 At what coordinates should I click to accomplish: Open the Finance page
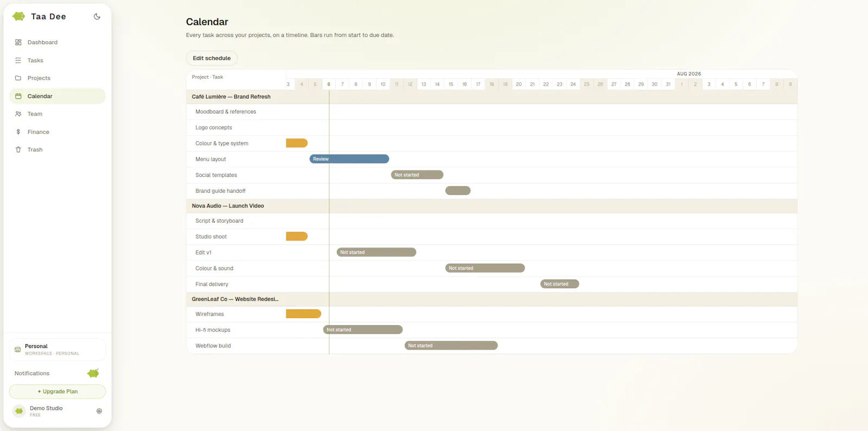[x=57, y=132]
